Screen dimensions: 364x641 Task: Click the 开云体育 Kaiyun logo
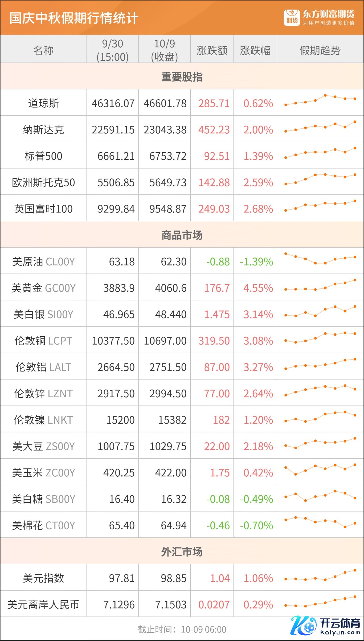[x=326, y=626]
